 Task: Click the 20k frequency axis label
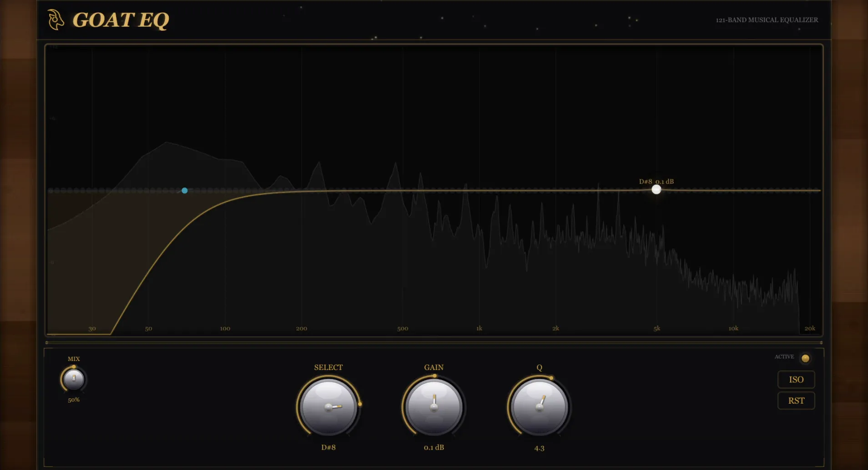pyautogui.click(x=810, y=328)
